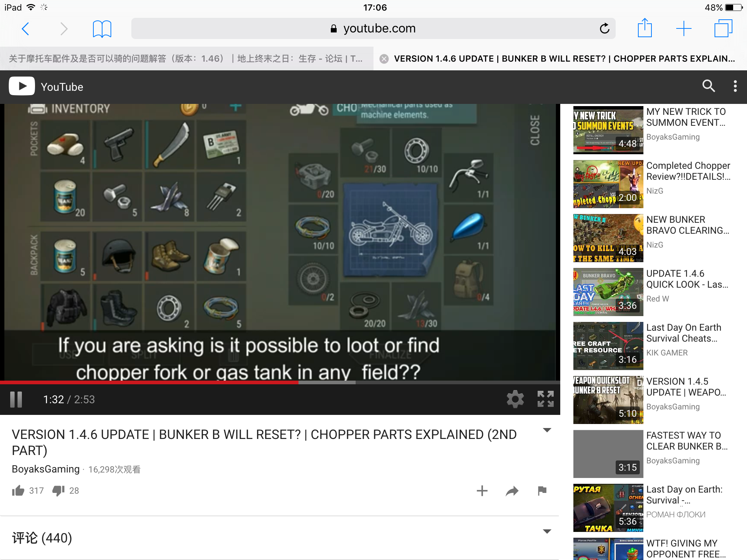Image resolution: width=747 pixels, height=560 pixels.
Task: Close the VERSION 1.4.6 UPDATE tab
Action: (x=384, y=59)
